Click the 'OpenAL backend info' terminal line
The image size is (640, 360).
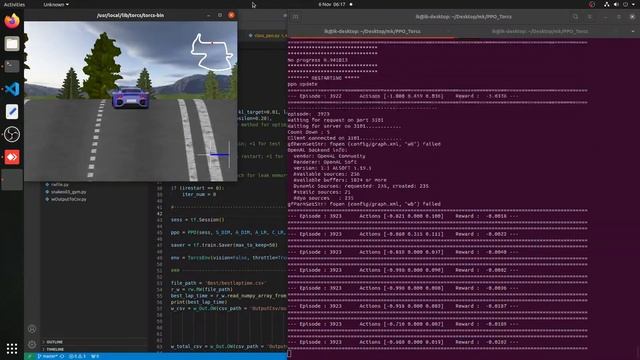tap(318, 150)
